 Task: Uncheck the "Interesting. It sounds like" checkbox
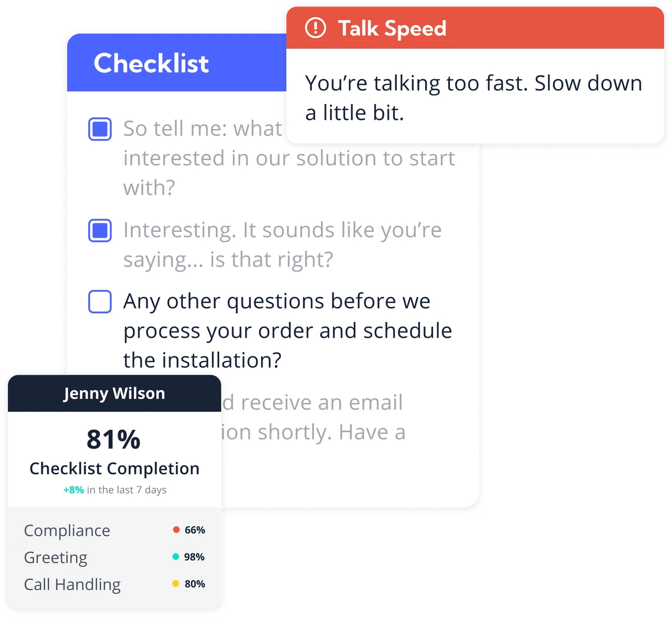coord(100,230)
